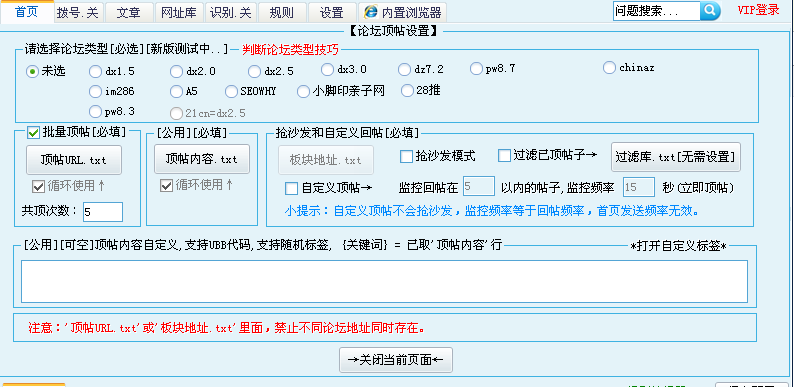Open the 判断论坛类型技巧 link
The width and height of the screenshot is (794, 387).
[x=290, y=50]
